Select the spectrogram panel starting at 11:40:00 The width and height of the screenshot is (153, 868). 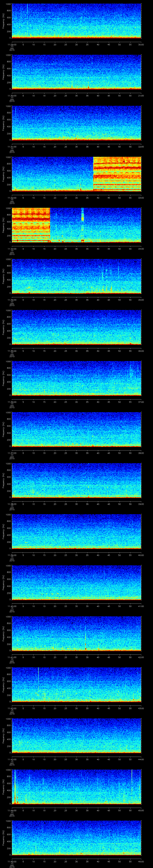pyautogui.click(x=76, y=582)
